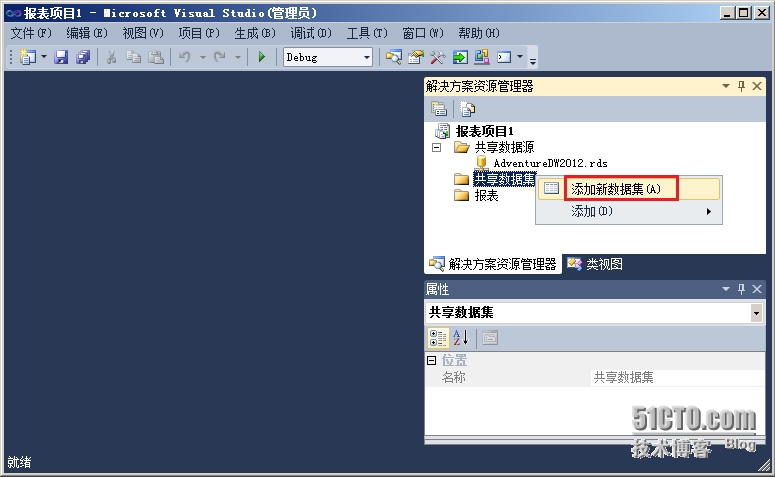Click the other windows toolbar icon
The width and height of the screenshot is (775, 477).
504,57
